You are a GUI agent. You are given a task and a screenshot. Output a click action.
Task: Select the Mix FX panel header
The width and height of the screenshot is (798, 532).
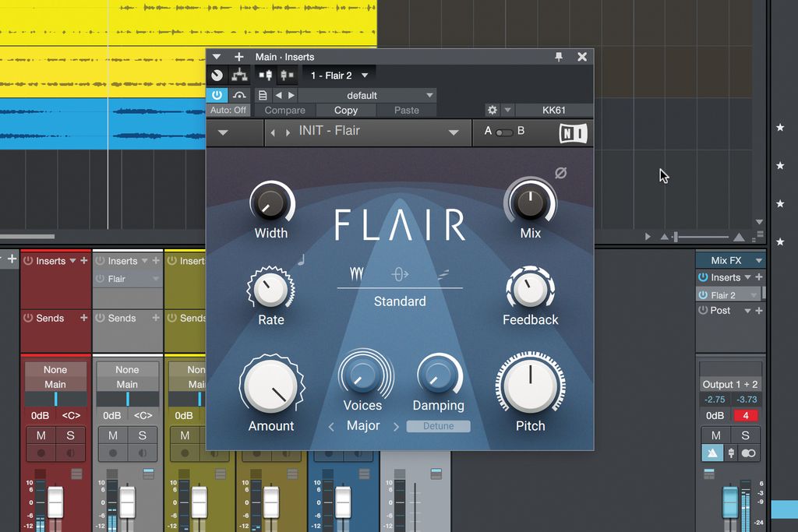pyautogui.click(x=726, y=259)
